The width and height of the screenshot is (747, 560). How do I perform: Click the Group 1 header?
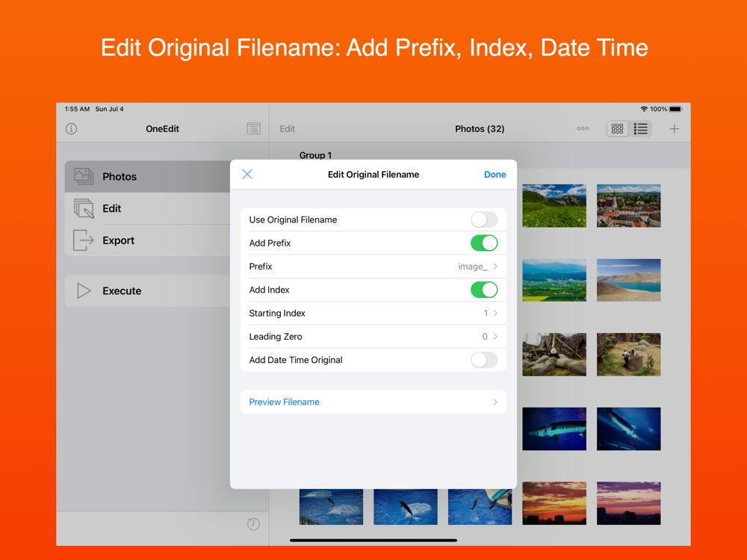(315, 155)
